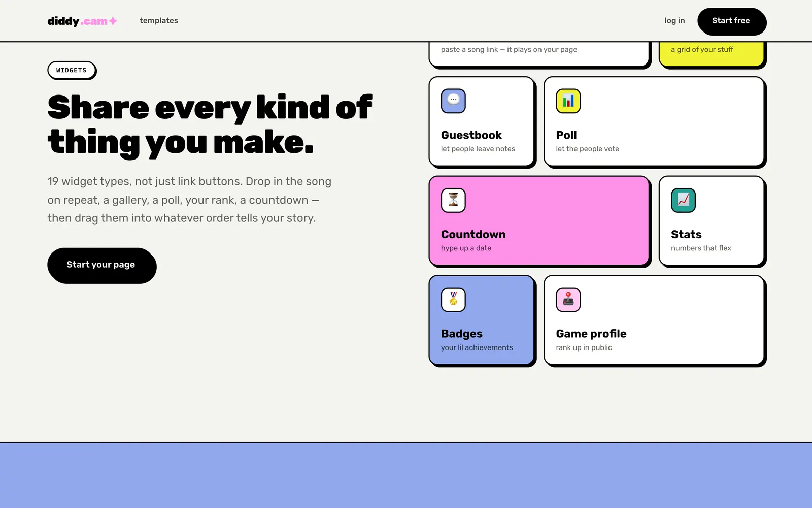Image resolution: width=812 pixels, height=508 pixels.
Task: Click the '19 widget types' paragraph
Action: coord(189,200)
